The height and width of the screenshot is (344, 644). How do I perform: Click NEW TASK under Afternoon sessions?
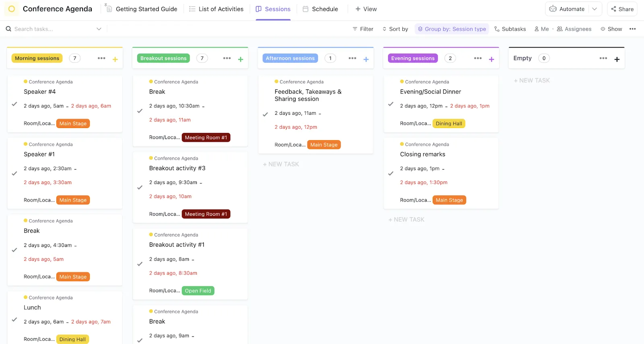[x=281, y=164]
